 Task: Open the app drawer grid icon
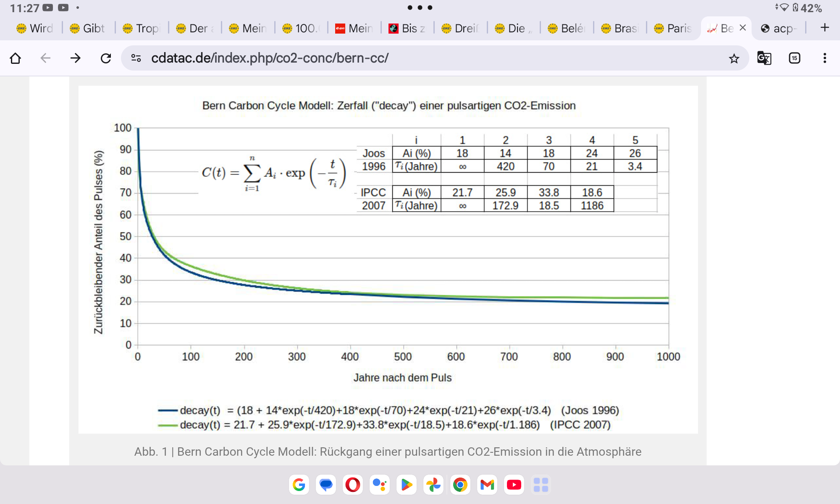(x=541, y=485)
